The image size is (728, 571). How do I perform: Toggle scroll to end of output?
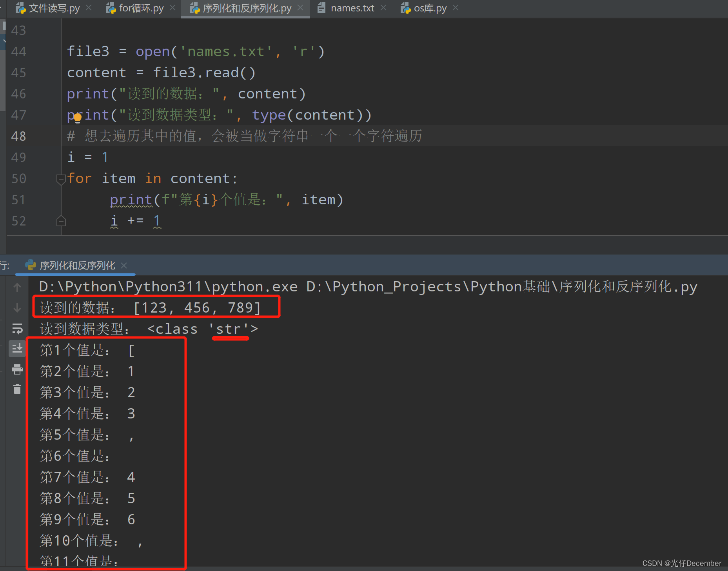coord(17,349)
